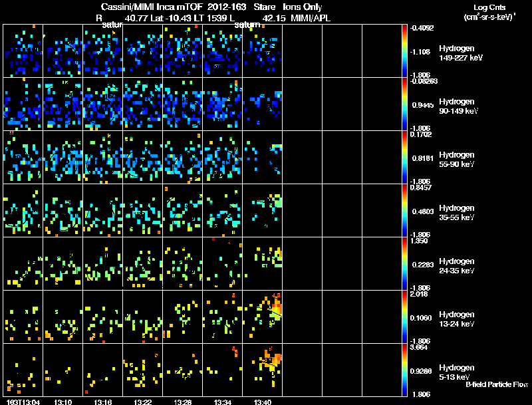Click the 163T13:04 time label

click(23, 402)
